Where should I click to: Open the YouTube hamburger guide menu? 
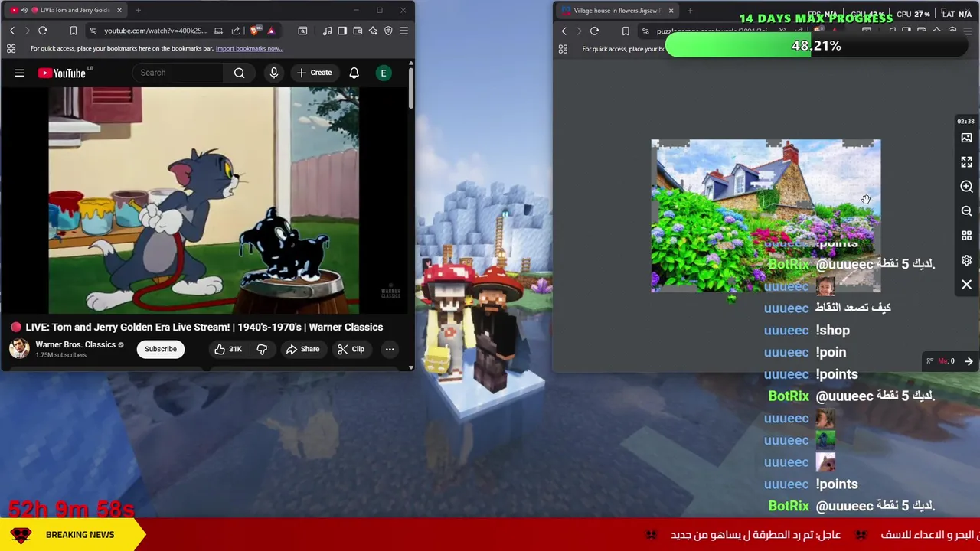19,73
